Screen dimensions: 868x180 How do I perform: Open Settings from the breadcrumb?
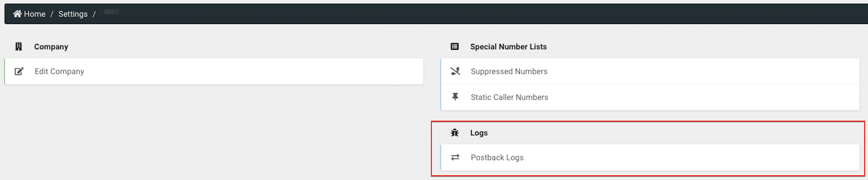[73, 14]
